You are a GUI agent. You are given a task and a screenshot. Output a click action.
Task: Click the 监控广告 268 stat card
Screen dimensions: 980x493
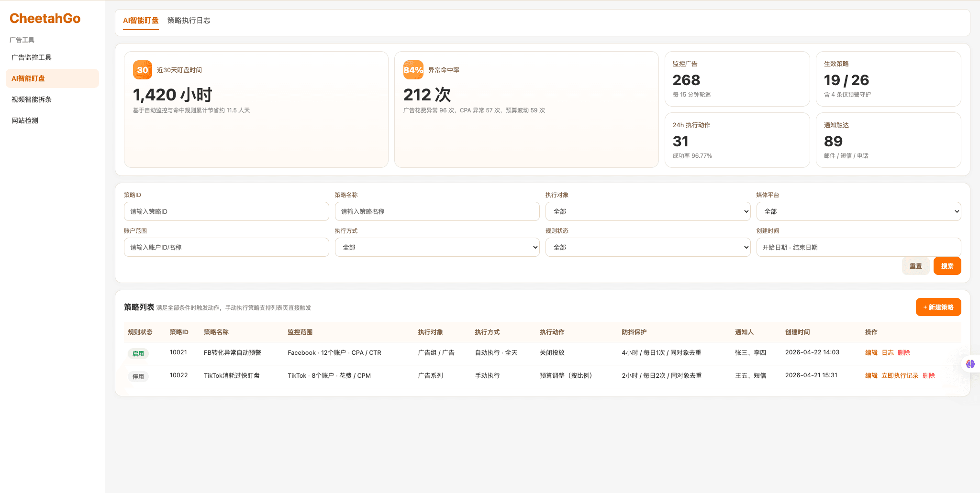point(737,79)
